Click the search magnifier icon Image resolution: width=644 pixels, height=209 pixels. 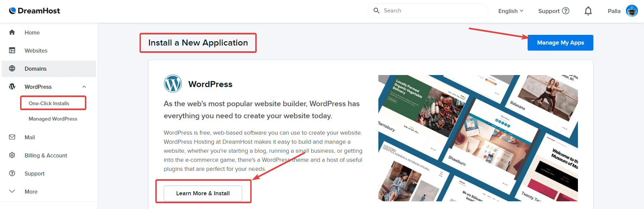(x=377, y=11)
